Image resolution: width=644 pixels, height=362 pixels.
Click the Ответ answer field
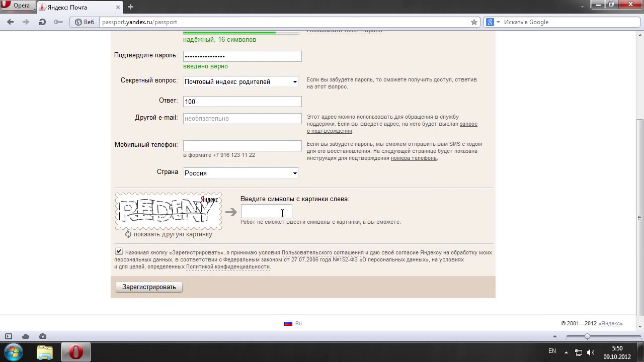click(242, 102)
